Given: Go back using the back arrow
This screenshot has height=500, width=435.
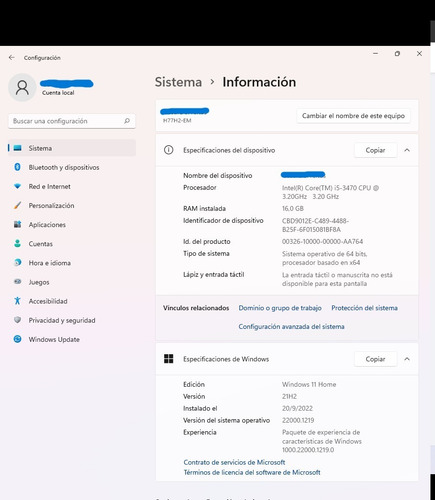Looking at the screenshot, I should [12, 58].
